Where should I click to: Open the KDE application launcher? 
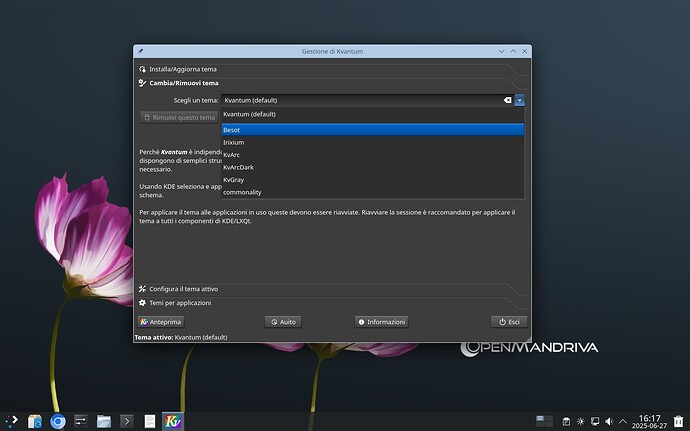click(11, 421)
